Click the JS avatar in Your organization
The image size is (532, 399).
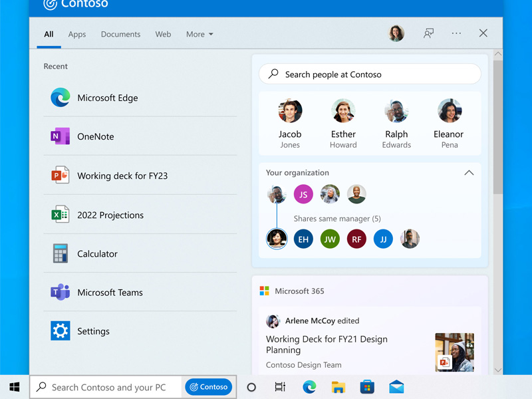pos(303,194)
